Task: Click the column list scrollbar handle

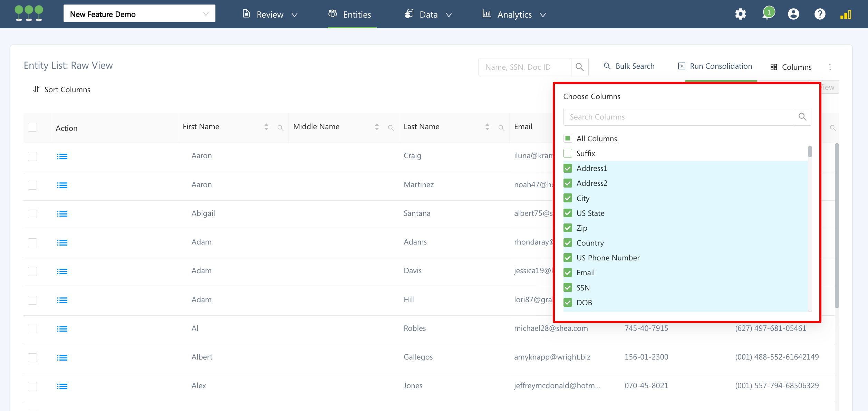Action: 810,152
